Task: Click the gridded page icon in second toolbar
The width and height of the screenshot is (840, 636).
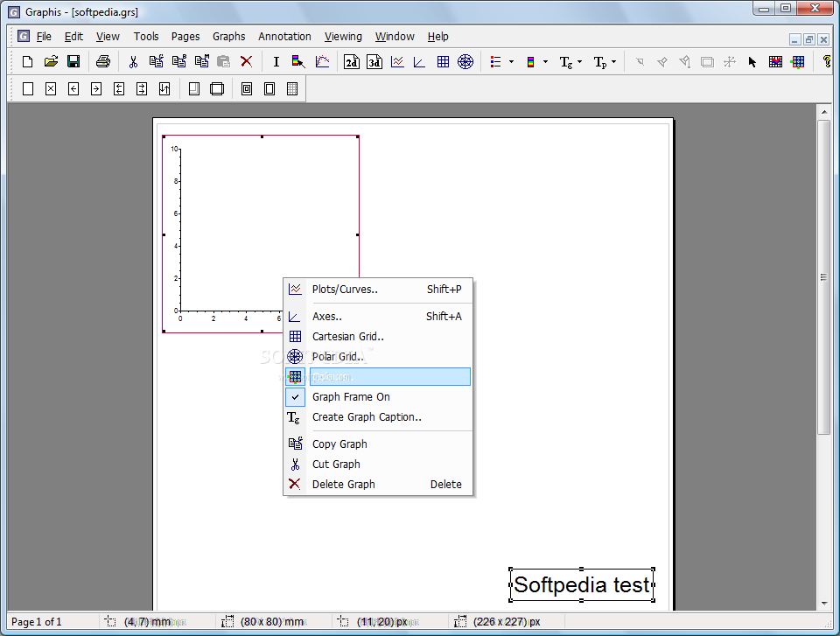Action: [292, 89]
